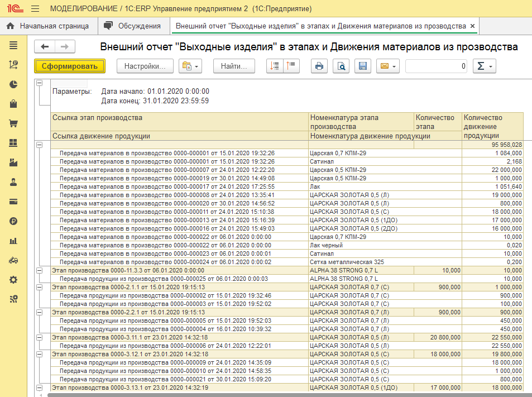
Task: Select the Номенклатура движение продукции header
Action: click(x=385, y=136)
